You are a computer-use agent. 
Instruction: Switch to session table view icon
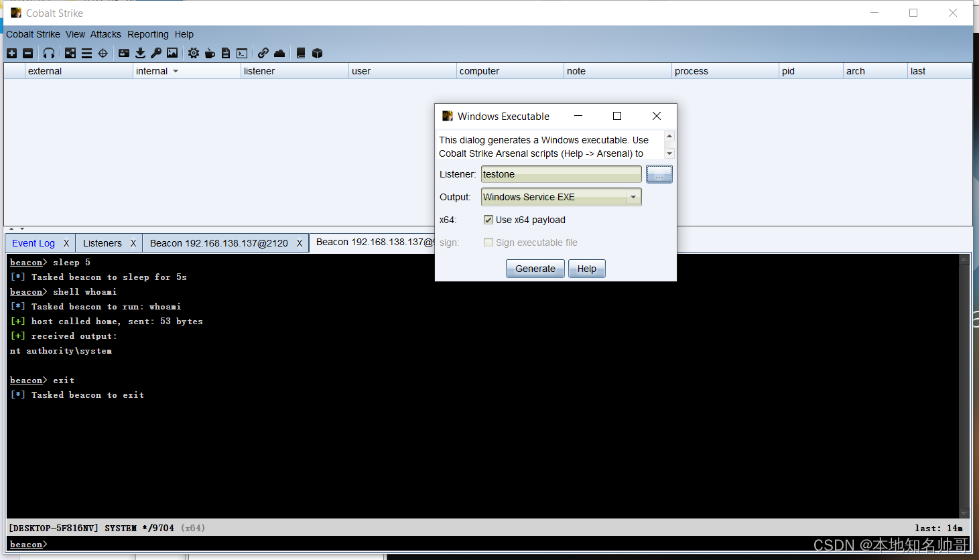[x=86, y=53]
